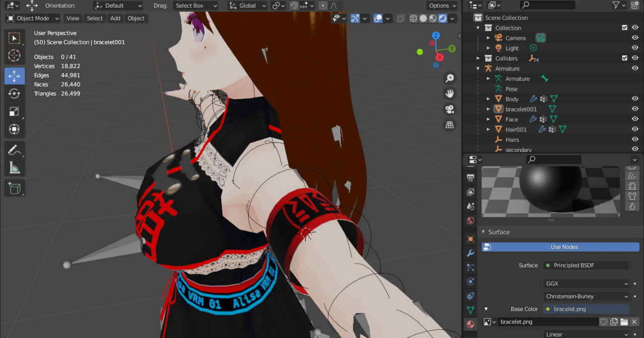This screenshot has height=338, width=644.
Task: Click the Add menu in the header
Action: (x=115, y=18)
